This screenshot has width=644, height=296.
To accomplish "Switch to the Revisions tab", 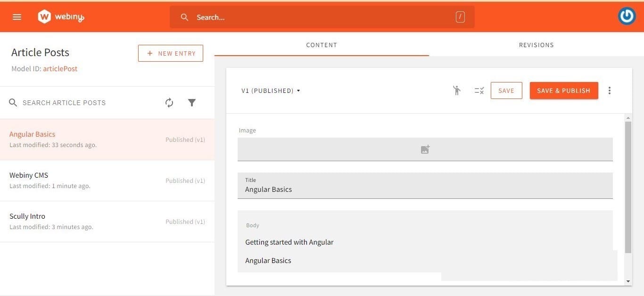I will 536,45.
